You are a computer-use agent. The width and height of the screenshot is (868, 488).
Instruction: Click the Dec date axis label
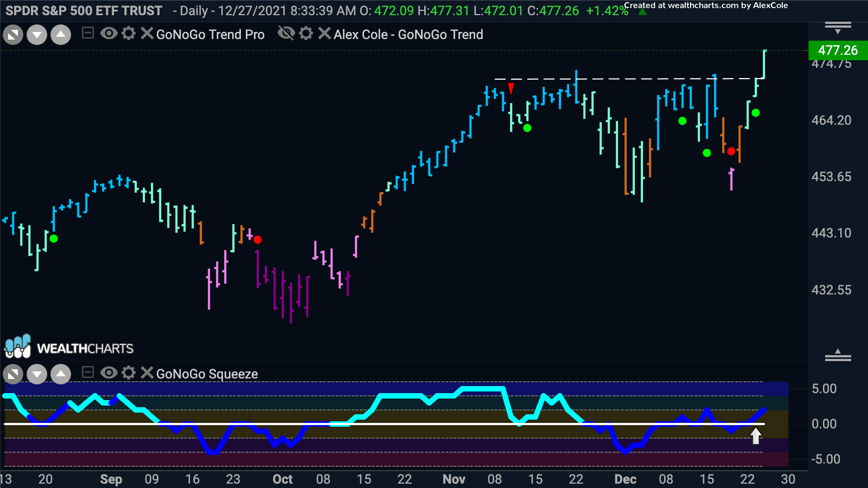626,479
